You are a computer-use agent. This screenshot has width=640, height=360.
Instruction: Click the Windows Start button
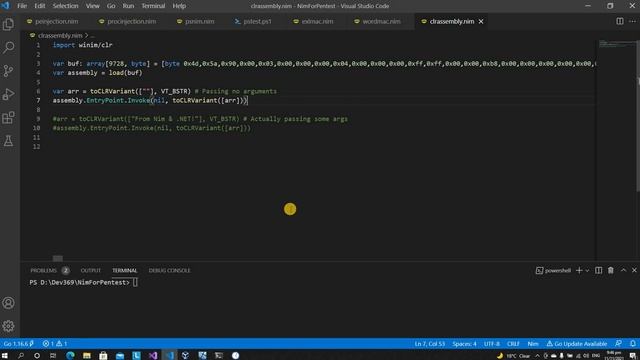5,355
